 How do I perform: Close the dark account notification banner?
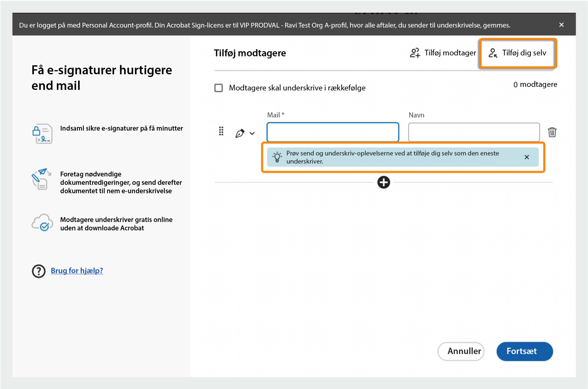[561, 25]
